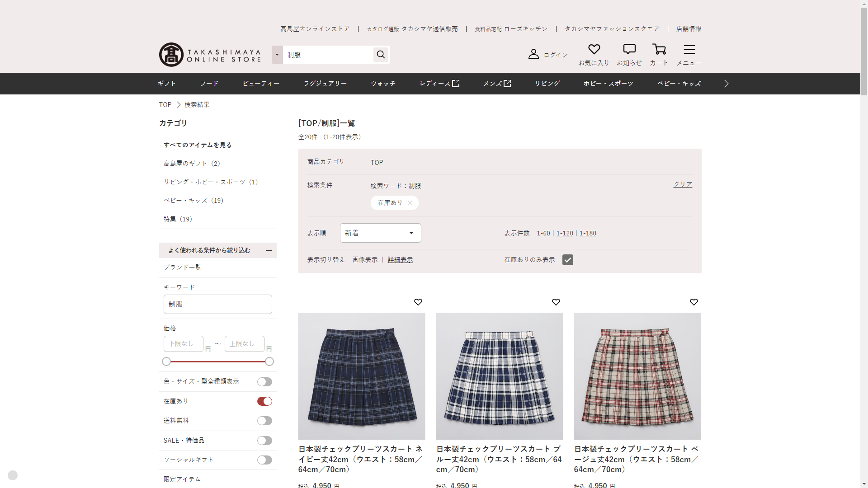Open the ビューティー menu item
Screen dimensions: 868x488
pos(261,84)
